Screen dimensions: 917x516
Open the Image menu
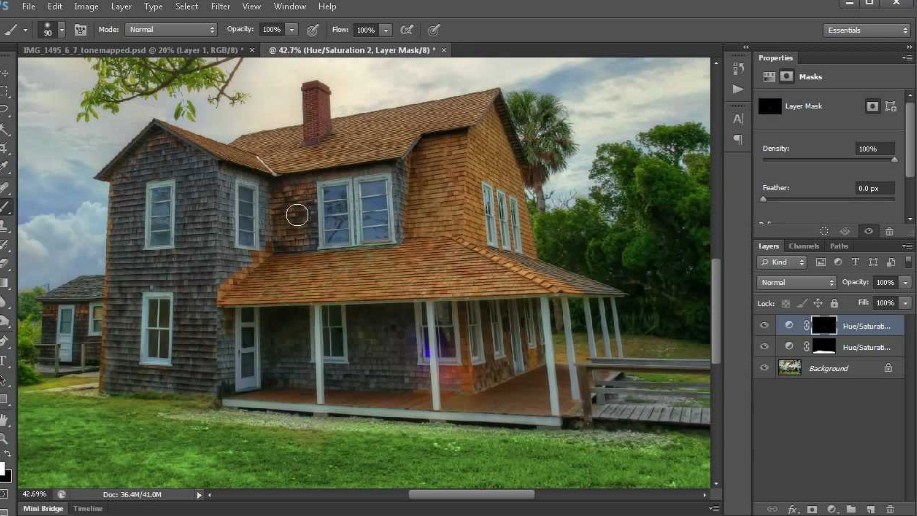tap(86, 6)
